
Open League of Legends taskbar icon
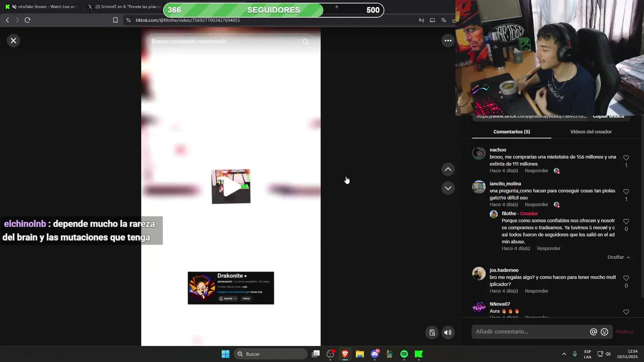[389, 354]
